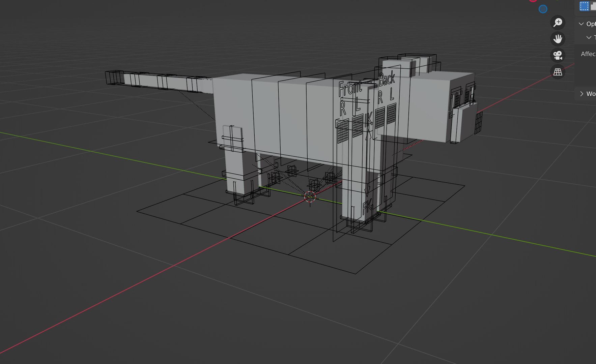The height and width of the screenshot is (364, 596).
Task: Toggle the camera view button
Action: pos(558,55)
